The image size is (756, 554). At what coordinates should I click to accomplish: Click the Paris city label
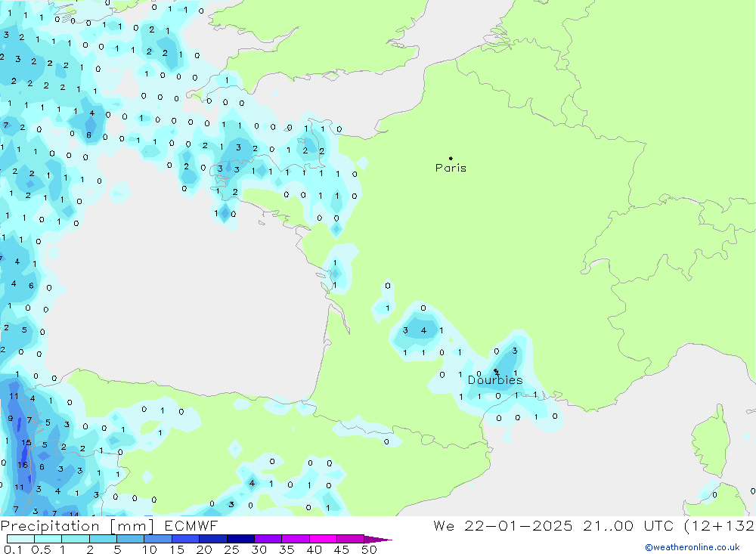point(451,168)
